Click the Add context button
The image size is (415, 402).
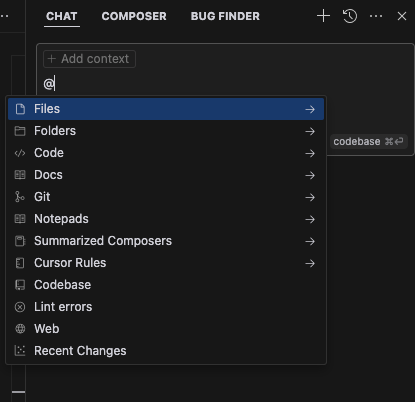click(89, 59)
